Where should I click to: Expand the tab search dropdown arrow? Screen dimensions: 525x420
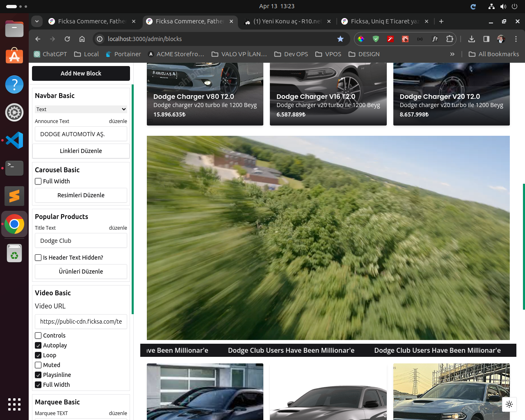click(37, 21)
